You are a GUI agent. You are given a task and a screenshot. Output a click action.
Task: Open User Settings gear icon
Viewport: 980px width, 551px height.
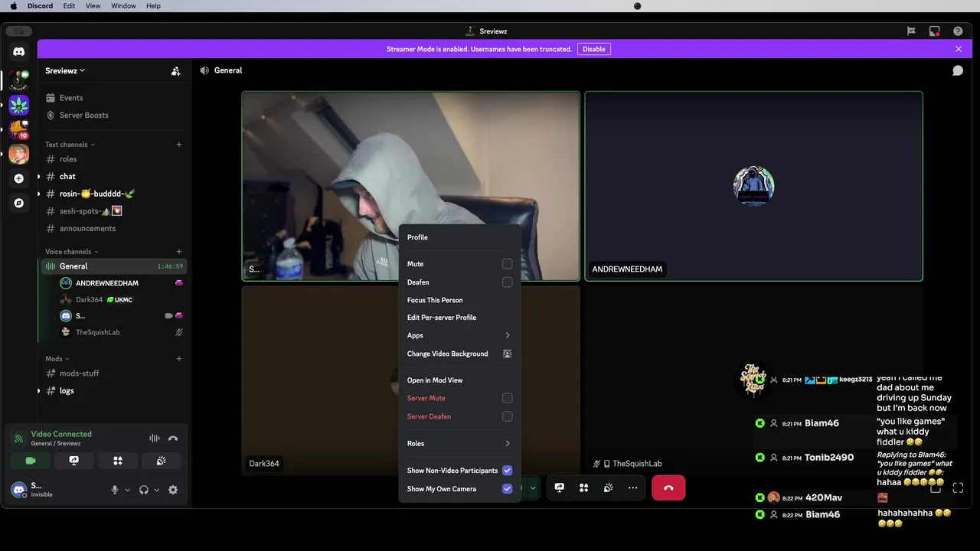173,490
